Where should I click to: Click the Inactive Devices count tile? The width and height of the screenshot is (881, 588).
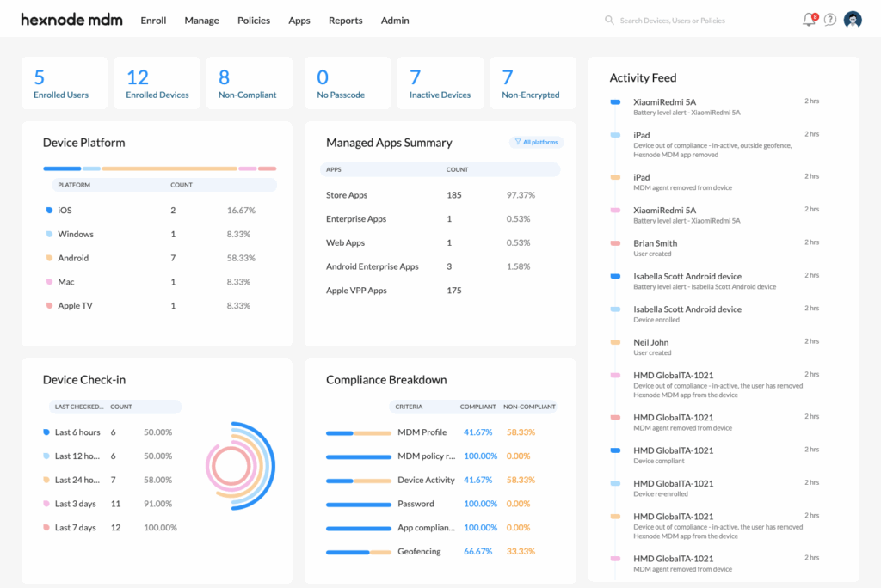tap(440, 84)
